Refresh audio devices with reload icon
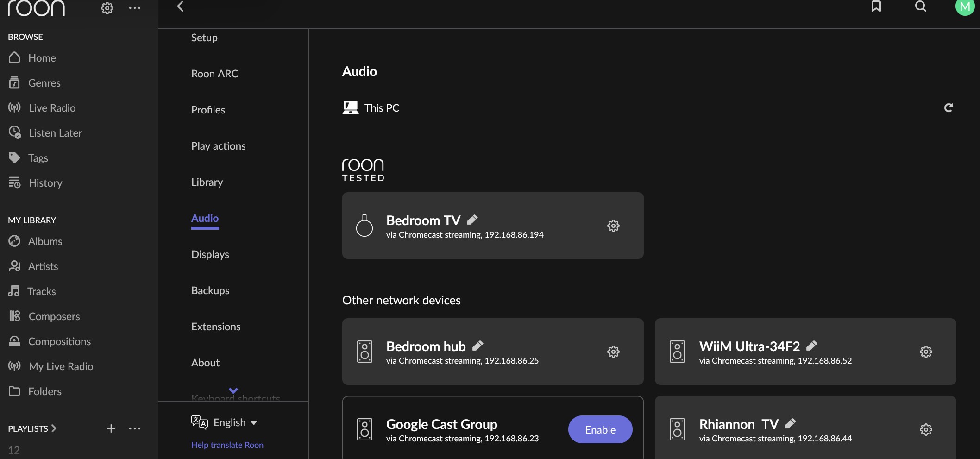This screenshot has width=980, height=459. pos(949,108)
